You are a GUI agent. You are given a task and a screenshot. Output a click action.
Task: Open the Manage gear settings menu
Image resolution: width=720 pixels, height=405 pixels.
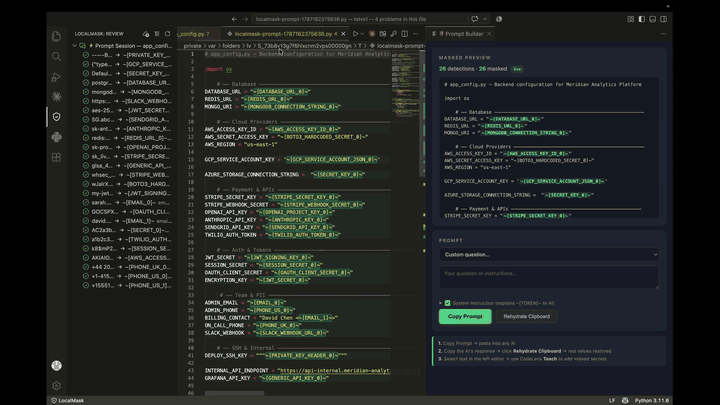tap(56, 386)
